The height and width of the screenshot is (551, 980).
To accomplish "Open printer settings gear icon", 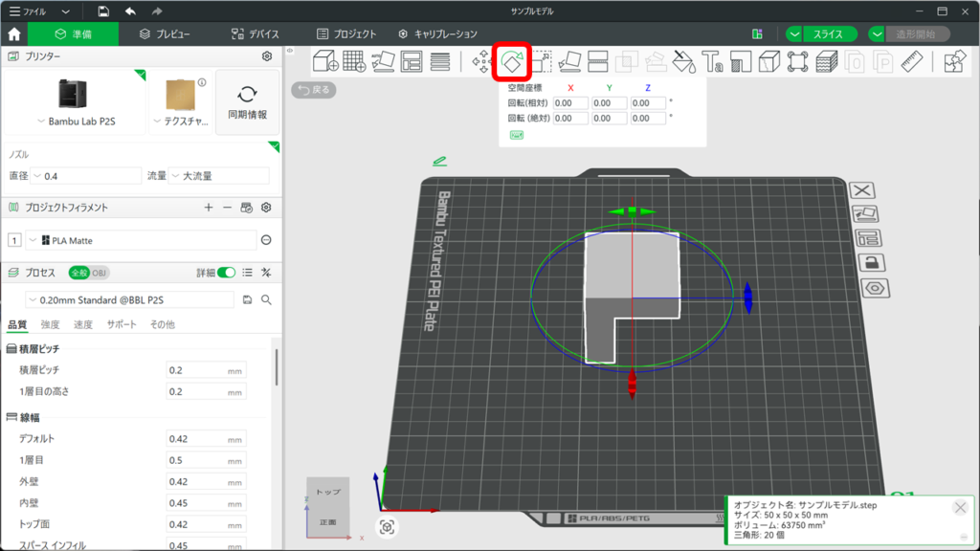I will click(x=267, y=56).
